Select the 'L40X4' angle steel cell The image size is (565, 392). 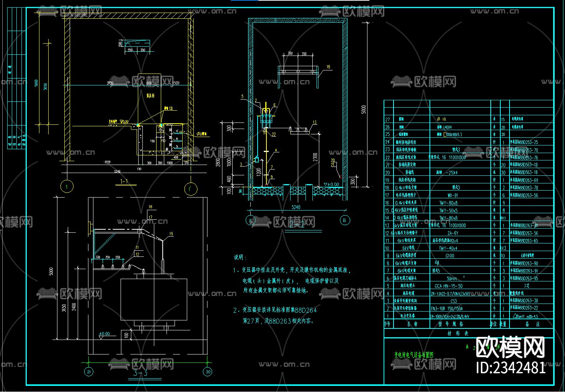[447, 127]
